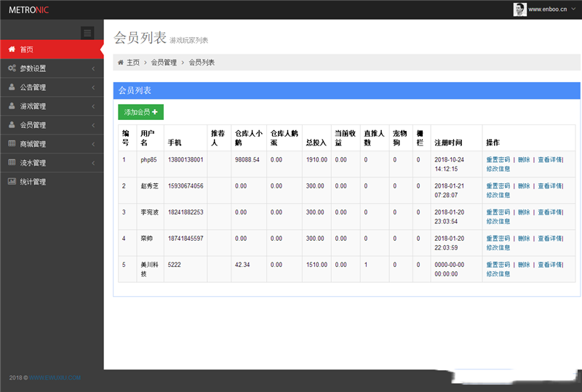
Task: Click the user icon beside 公告管理
Action: pyautogui.click(x=12, y=87)
